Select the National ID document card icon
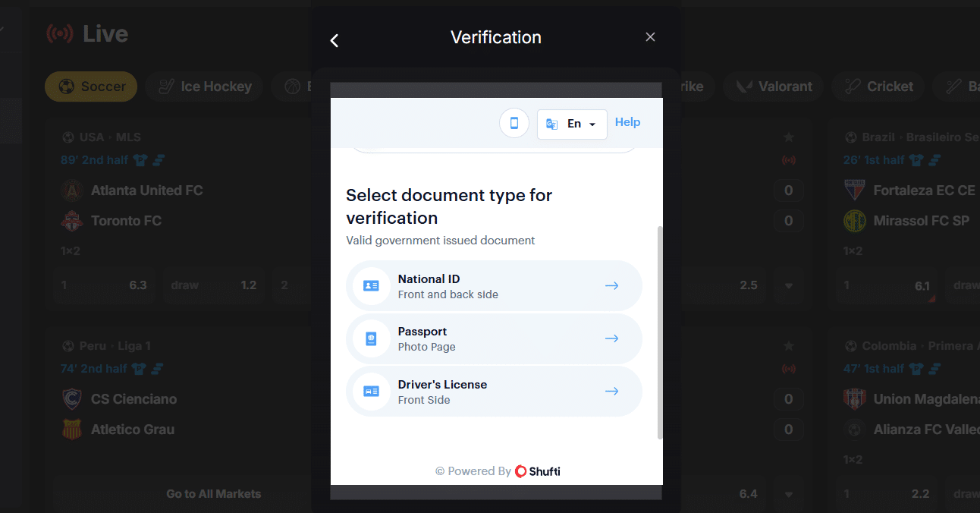 click(x=371, y=285)
